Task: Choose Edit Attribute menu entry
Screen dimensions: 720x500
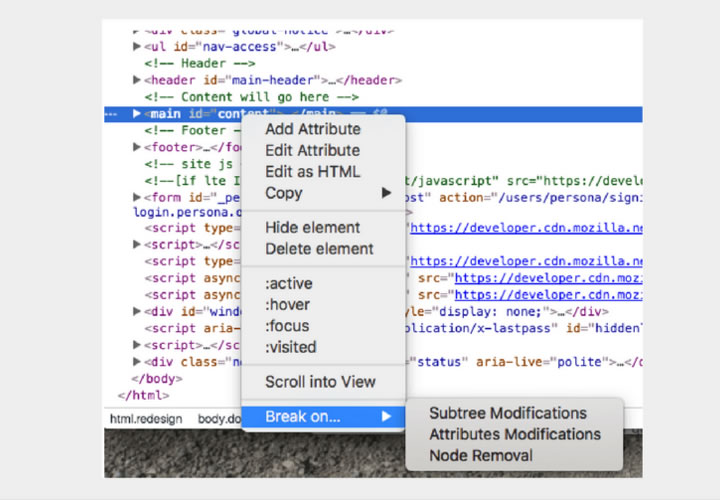Action: [x=312, y=150]
